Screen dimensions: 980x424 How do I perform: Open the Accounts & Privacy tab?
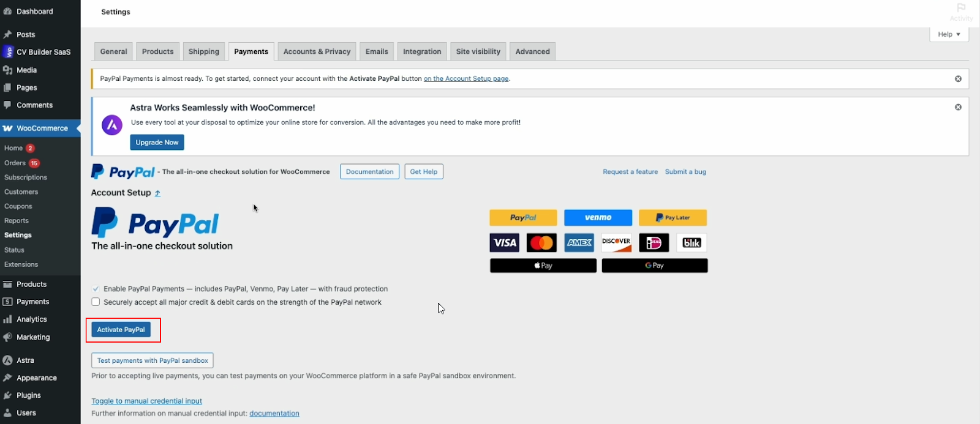pyautogui.click(x=317, y=51)
